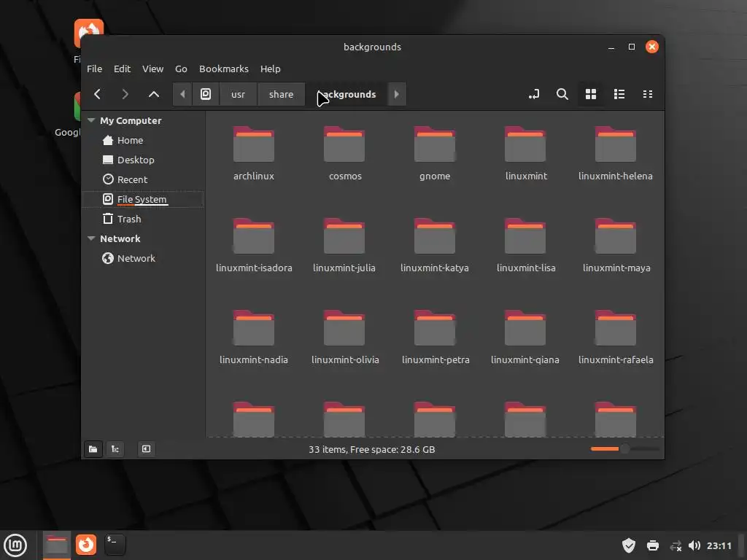747x560 pixels.
Task: Open the Go menu
Action: click(x=181, y=69)
